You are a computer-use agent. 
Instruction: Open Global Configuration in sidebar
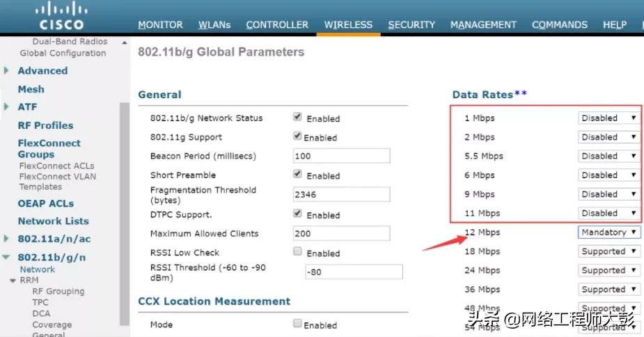tap(63, 53)
